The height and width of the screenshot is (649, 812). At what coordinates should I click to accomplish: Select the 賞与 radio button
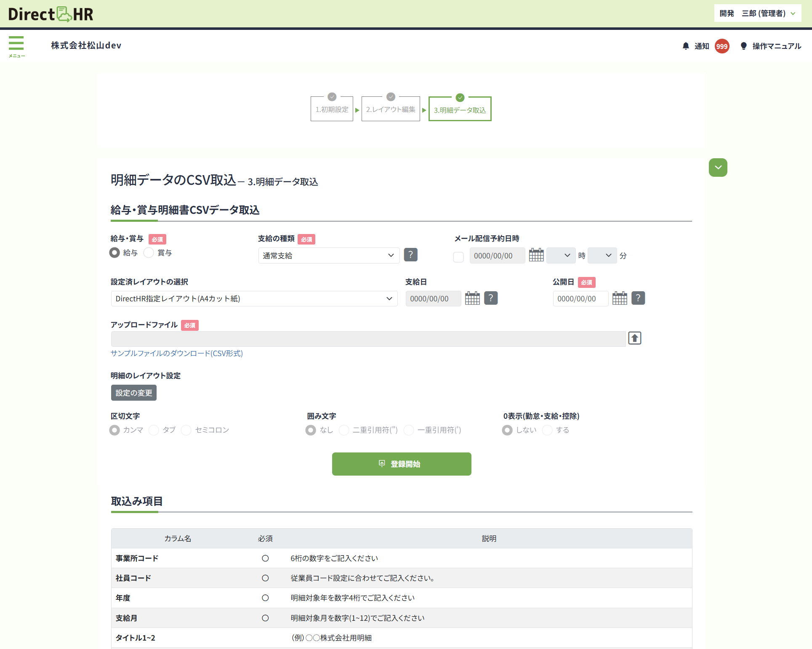pyautogui.click(x=149, y=253)
